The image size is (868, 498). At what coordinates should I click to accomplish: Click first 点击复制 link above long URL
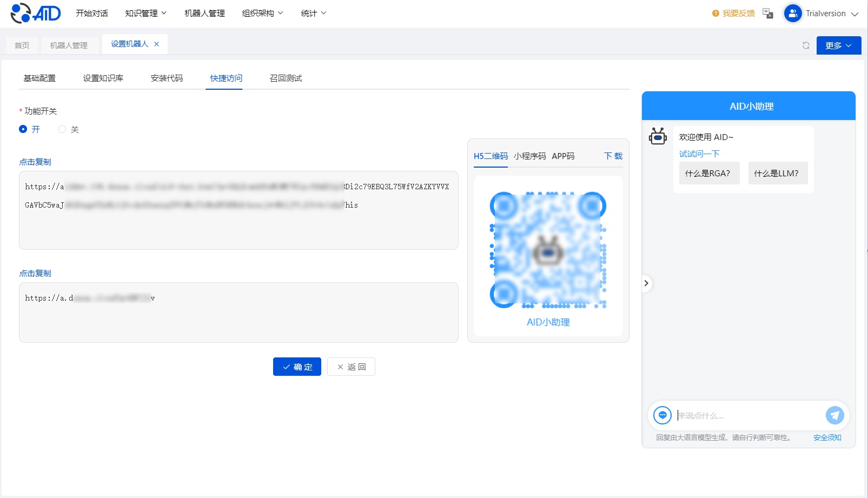coord(35,162)
